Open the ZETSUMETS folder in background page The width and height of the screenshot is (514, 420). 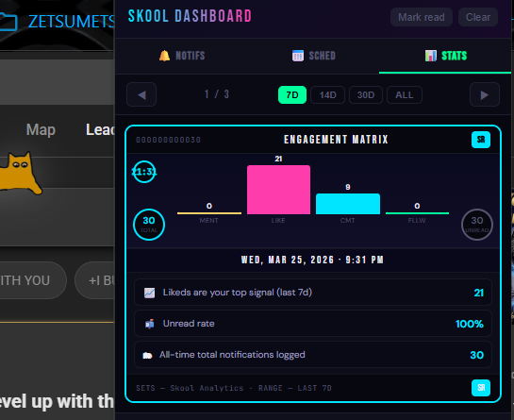pos(71,22)
